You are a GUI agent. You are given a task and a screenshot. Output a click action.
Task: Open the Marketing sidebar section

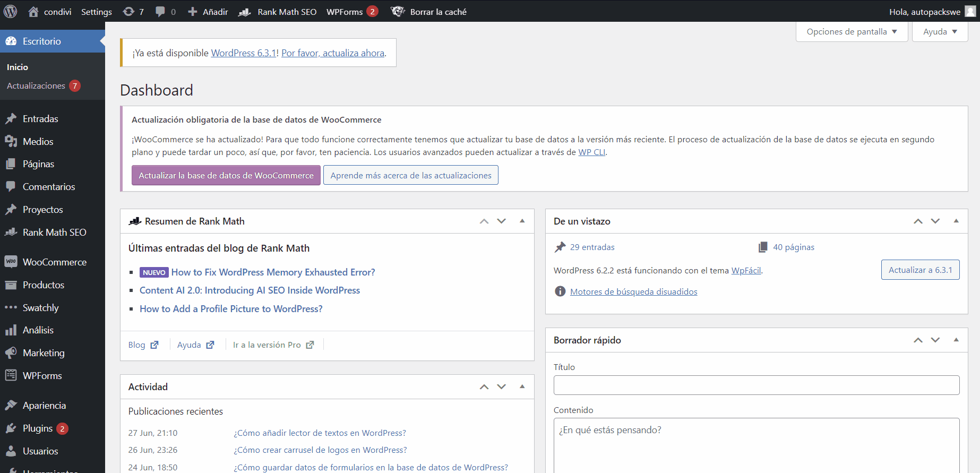pyautogui.click(x=44, y=353)
